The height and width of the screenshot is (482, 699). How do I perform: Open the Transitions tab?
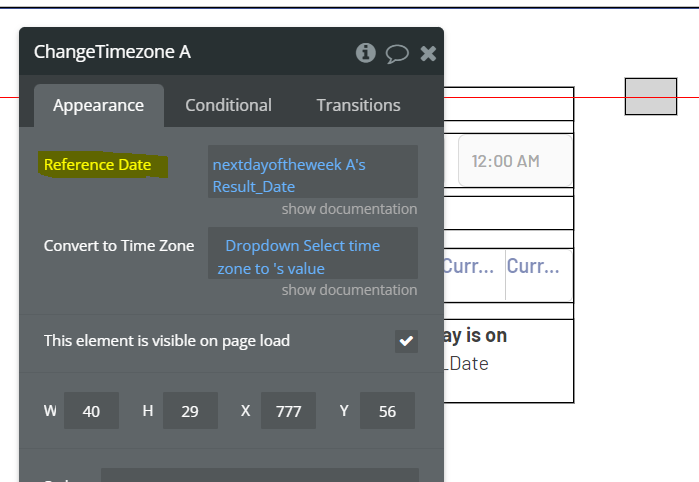point(358,106)
